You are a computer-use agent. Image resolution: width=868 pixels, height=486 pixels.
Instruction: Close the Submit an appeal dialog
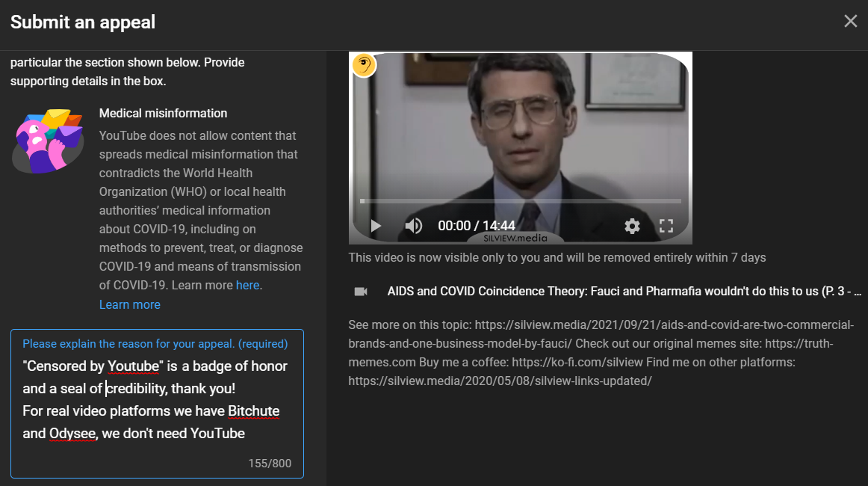click(x=850, y=21)
